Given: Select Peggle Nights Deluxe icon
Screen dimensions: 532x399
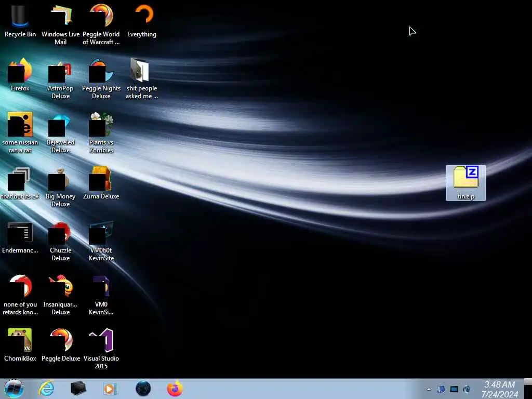Looking at the screenshot, I should click(101, 79).
